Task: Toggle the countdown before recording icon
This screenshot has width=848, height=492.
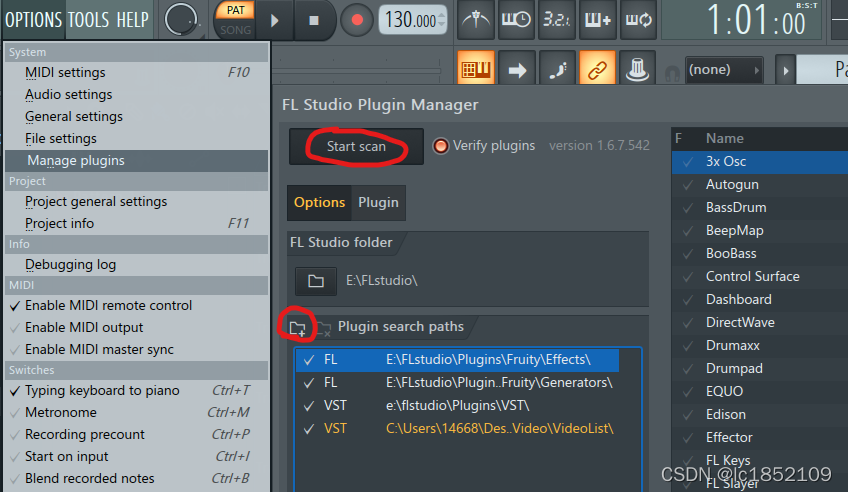Action: click(x=556, y=20)
